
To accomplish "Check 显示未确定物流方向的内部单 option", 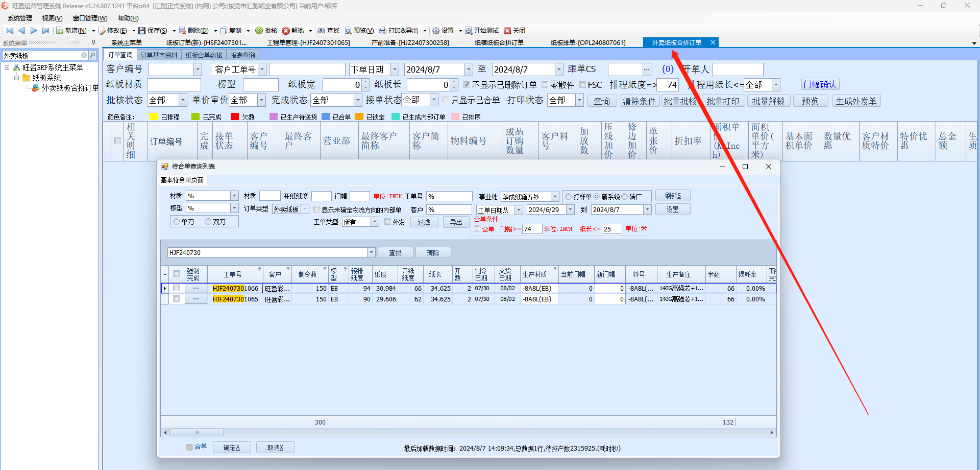I will coord(316,209).
